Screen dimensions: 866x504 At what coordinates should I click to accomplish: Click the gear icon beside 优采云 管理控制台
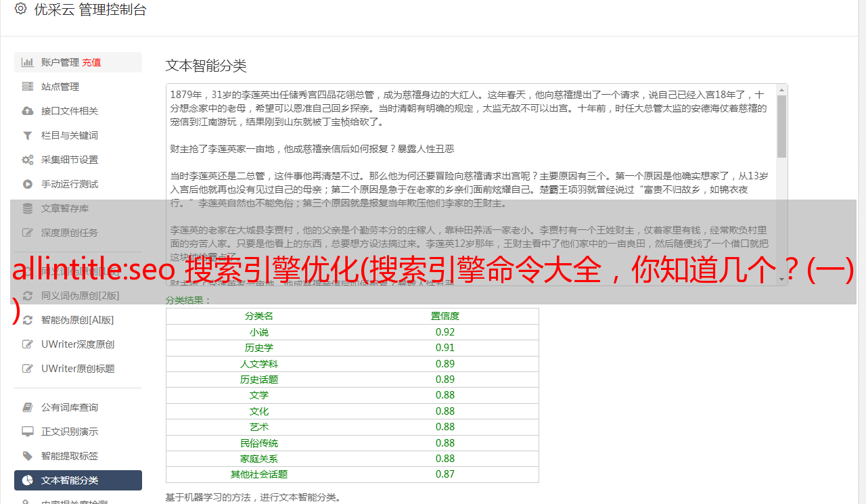pos(20,9)
